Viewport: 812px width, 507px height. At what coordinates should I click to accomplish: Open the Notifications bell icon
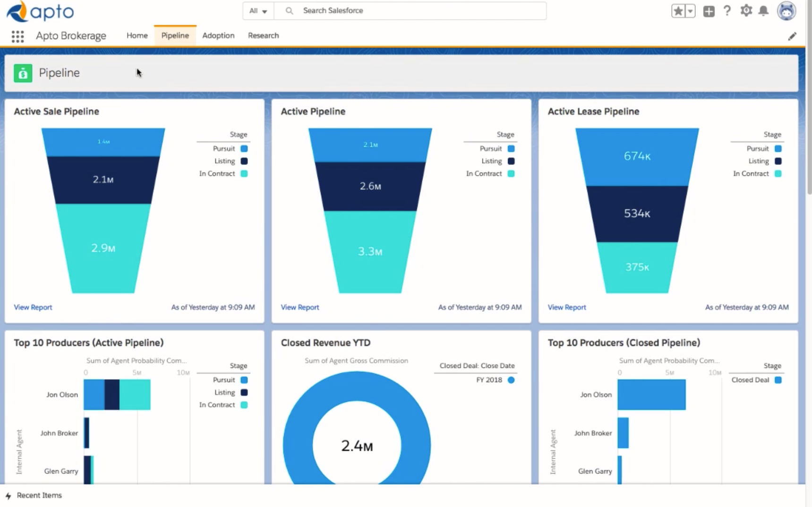[763, 11]
